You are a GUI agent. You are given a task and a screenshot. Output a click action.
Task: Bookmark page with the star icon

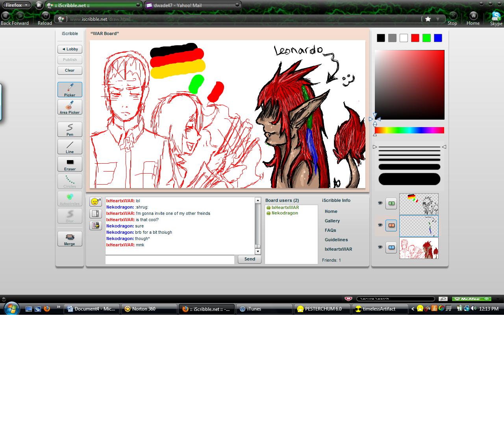tap(428, 19)
